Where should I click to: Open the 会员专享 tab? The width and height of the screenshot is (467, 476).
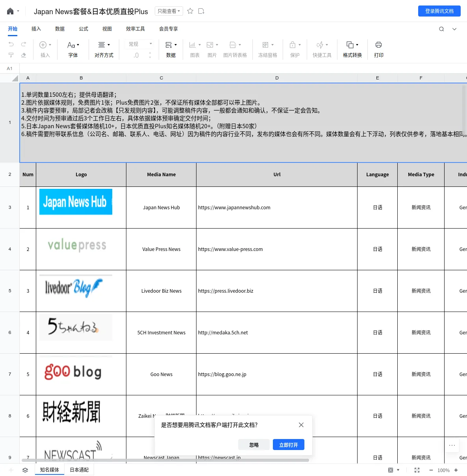coord(169,29)
